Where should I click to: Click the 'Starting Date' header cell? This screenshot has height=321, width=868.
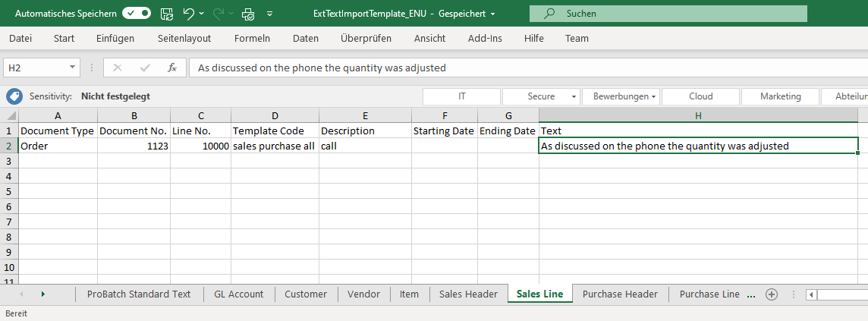pos(445,131)
